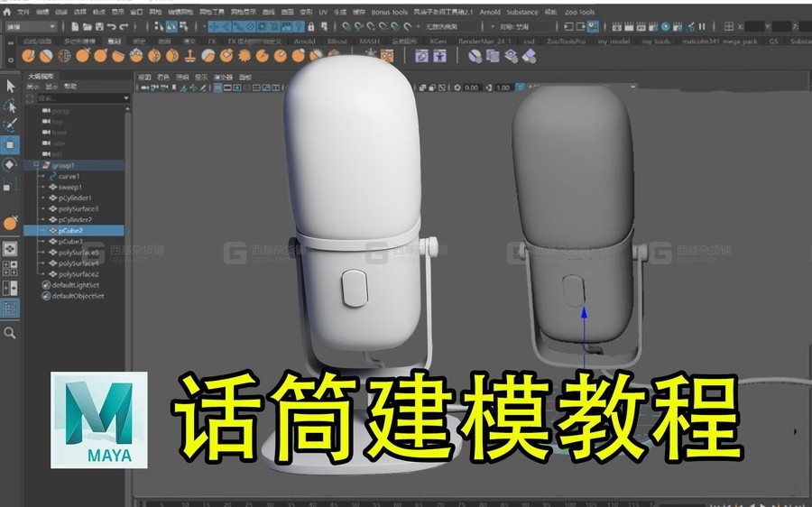Select the arrow Select tool in toolbox

click(10, 86)
